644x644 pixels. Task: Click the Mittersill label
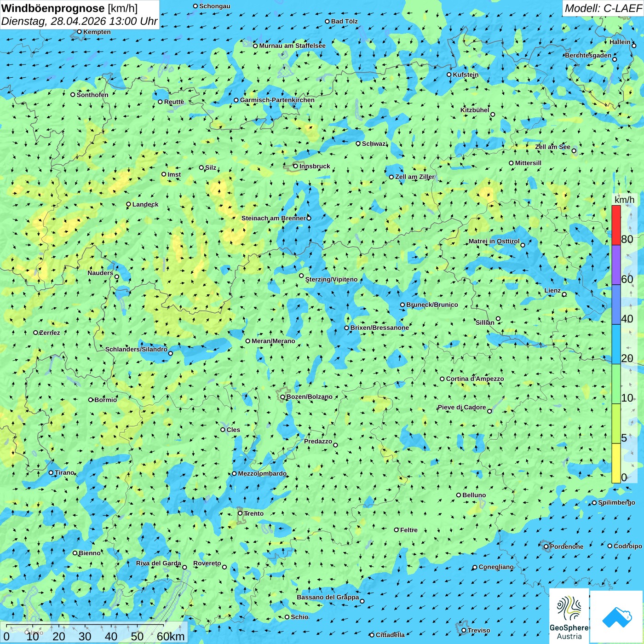(528, 163)
